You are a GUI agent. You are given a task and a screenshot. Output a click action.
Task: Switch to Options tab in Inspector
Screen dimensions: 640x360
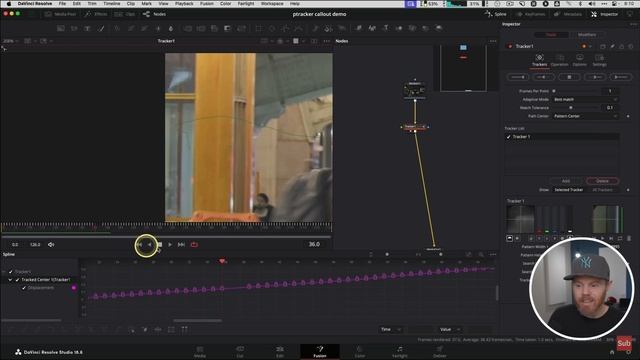pos(580,60)
